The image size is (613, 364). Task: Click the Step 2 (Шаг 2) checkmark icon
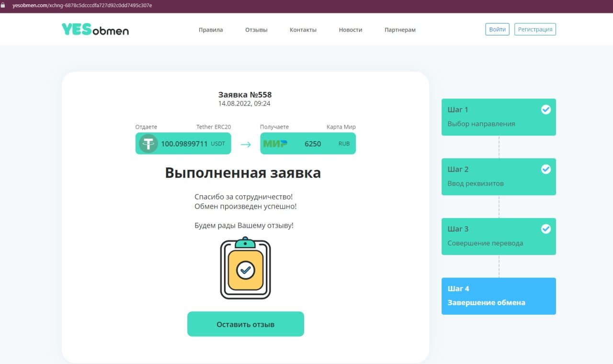(546, 169)
